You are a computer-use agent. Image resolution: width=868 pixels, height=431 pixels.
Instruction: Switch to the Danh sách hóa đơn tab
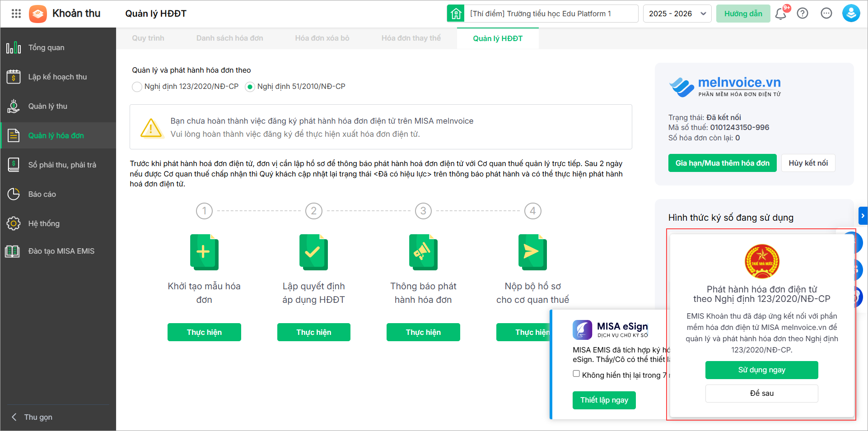click(229, 38)
